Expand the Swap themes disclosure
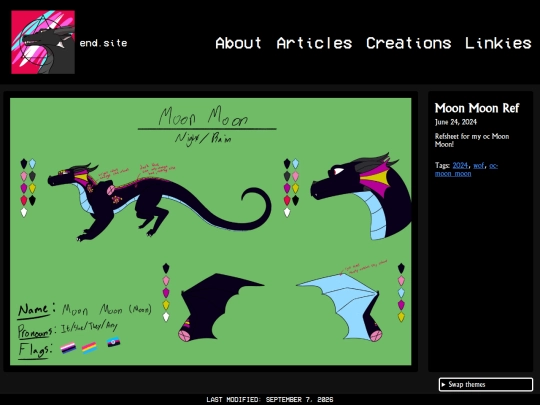 click(486, 384)
